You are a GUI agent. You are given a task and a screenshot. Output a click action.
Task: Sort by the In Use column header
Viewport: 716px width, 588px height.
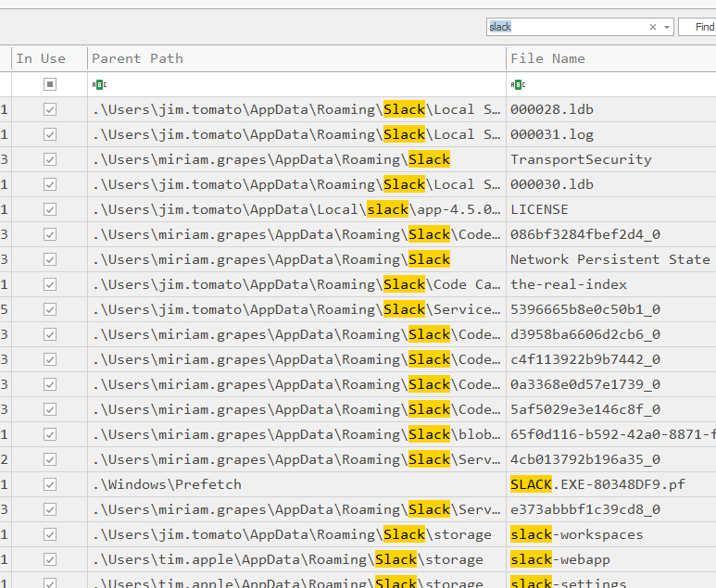click(x=42, y=58)
